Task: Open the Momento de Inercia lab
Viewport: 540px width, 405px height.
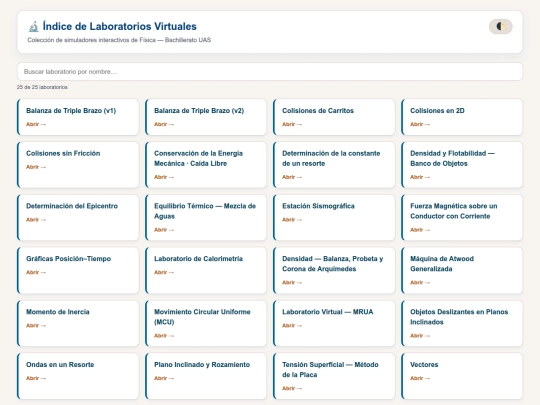Action: (x=78, y=323)
